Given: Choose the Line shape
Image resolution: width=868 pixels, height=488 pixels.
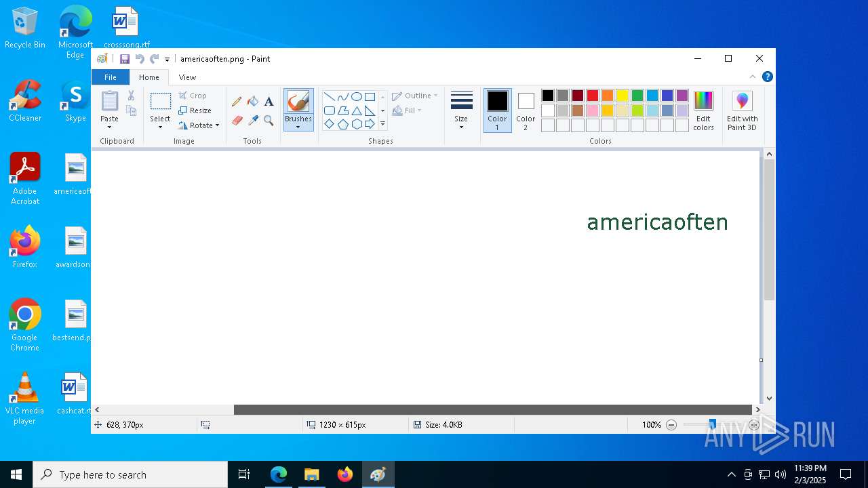Looking at the screenshot, I should 329,96.
